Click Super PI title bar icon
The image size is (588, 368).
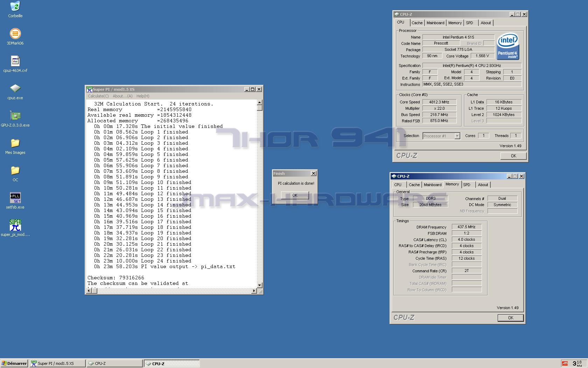click(89, 89)
